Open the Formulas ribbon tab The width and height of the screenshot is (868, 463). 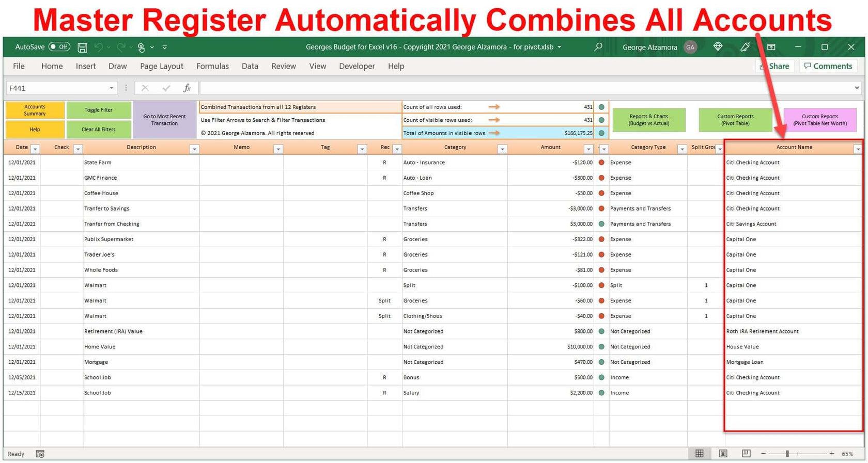click(212, 66)
